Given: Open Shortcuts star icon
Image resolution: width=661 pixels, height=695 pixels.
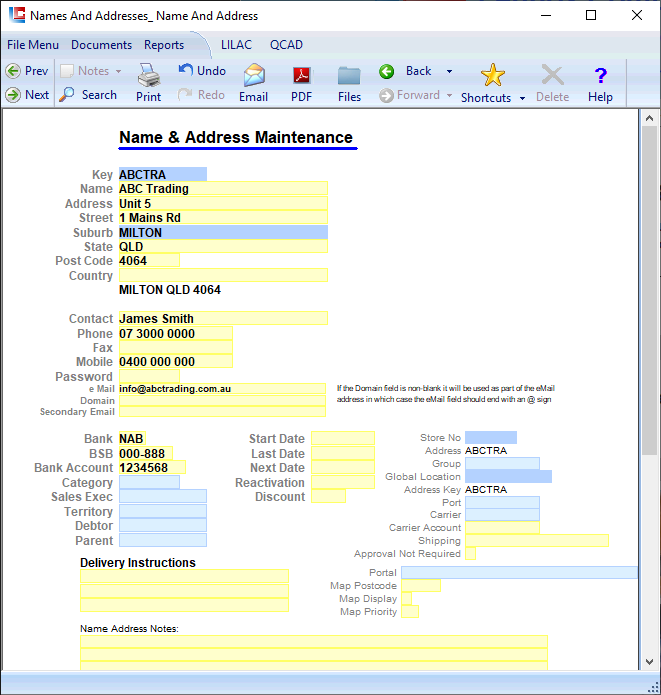Looking at the screenshot, I should (x=493, y=75).
